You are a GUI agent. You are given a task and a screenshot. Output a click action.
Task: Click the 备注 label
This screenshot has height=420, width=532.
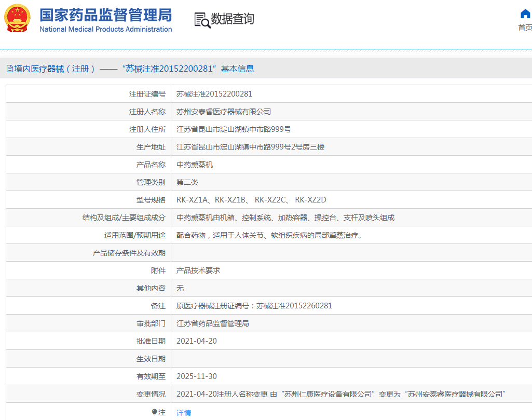[158, 306]
